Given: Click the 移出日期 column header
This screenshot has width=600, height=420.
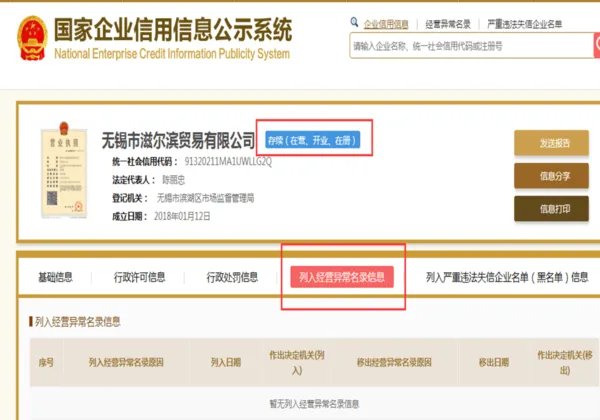Looking at the screenshot, I should (x=494, y=362).
